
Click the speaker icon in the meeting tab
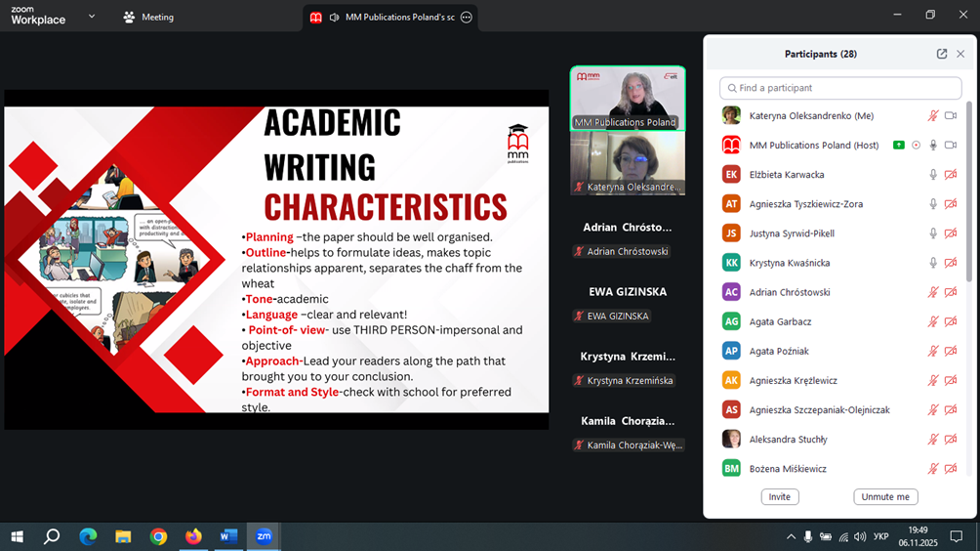pos(334,18)
